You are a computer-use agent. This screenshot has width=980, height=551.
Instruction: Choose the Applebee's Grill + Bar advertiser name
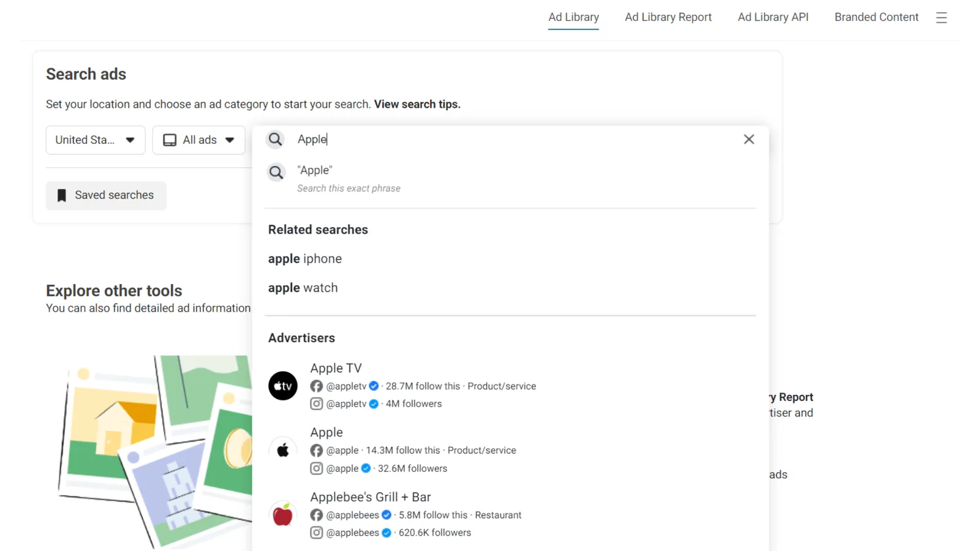click(371, 497)
